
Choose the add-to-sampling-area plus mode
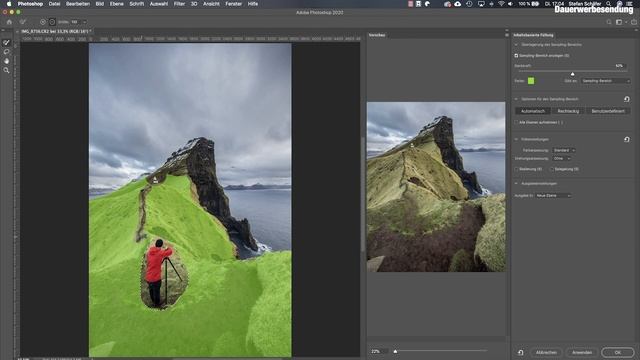coord(43,22)
